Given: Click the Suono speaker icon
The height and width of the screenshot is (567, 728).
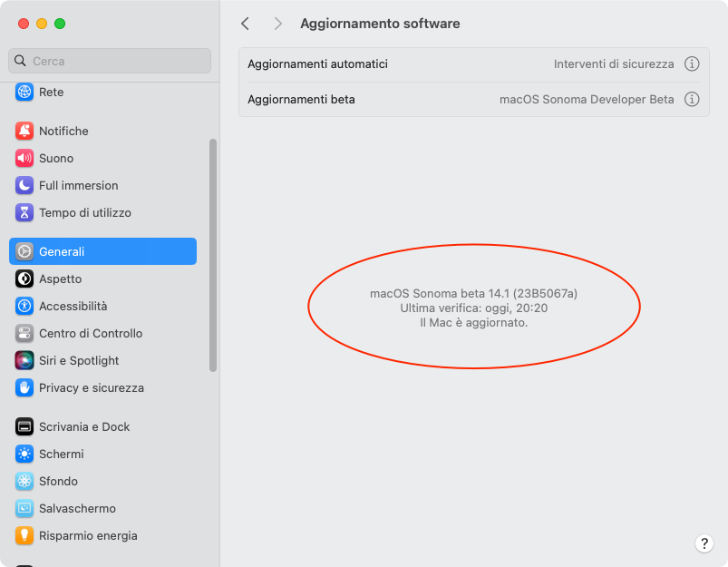Looking at the screenshot, I should 24,158.
